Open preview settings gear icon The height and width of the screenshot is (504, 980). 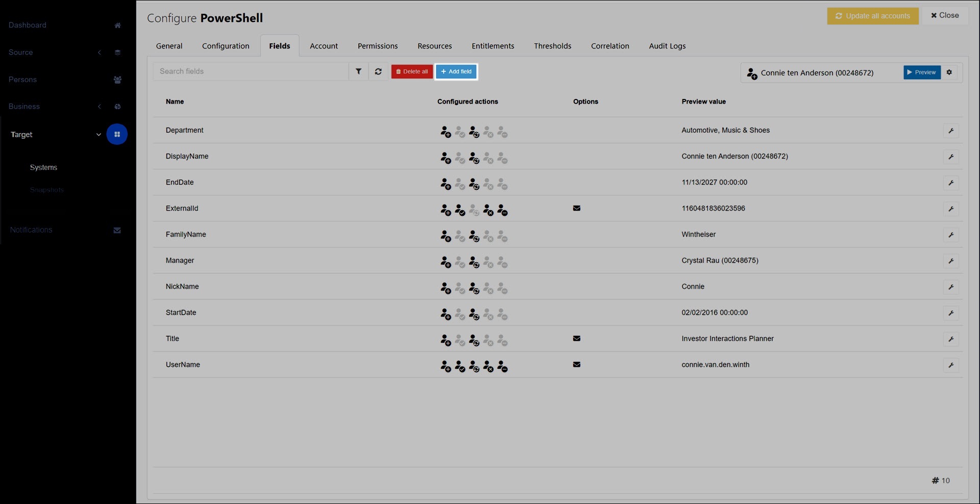949,72
